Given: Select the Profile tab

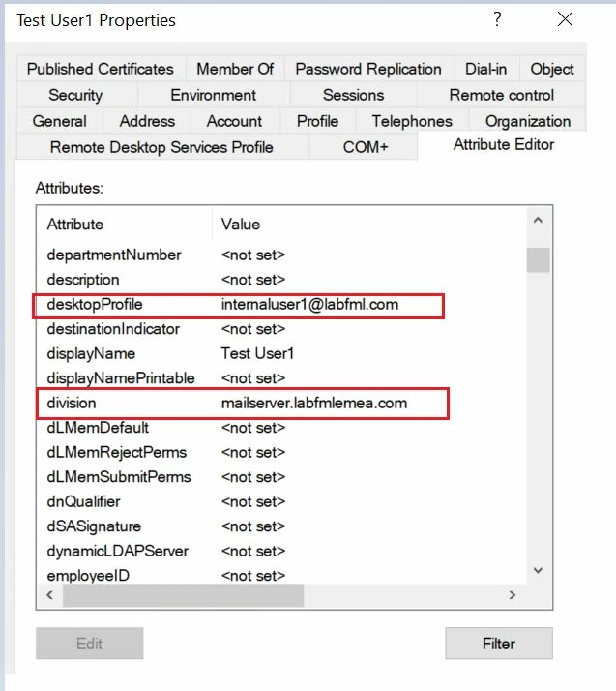Looking at the screenshot, I should pyautogui.click(x=317, y=121).
